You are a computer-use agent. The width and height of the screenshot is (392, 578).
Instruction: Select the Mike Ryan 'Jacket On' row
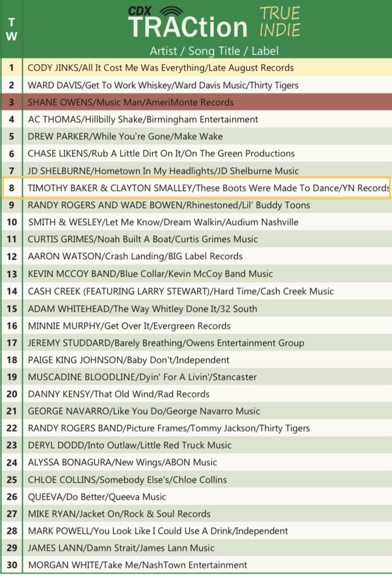click(x=196, y=514)
